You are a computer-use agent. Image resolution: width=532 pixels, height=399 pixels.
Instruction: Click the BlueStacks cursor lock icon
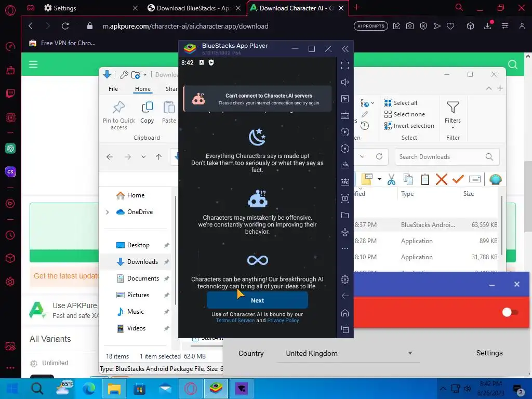click(345, 98)
